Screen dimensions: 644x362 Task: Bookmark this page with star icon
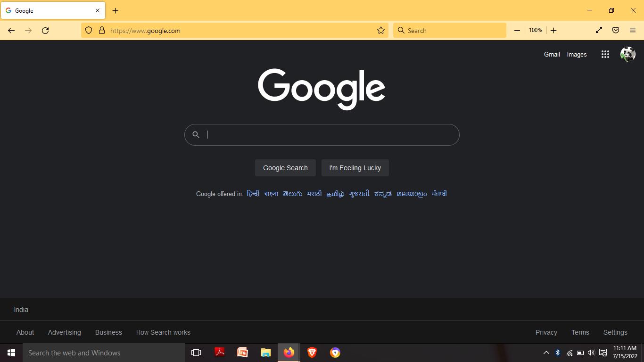[380, 31]
